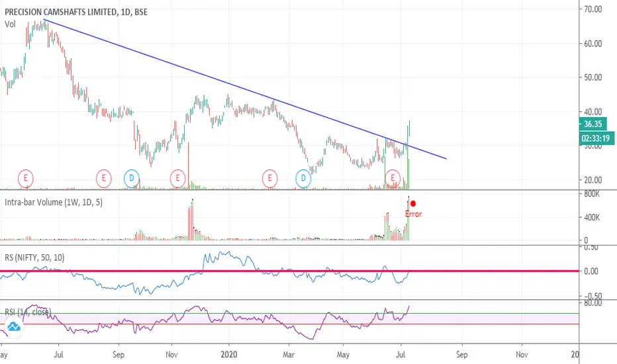
Task: Click the red error dot indicator
Action: [x=413, y=204]
